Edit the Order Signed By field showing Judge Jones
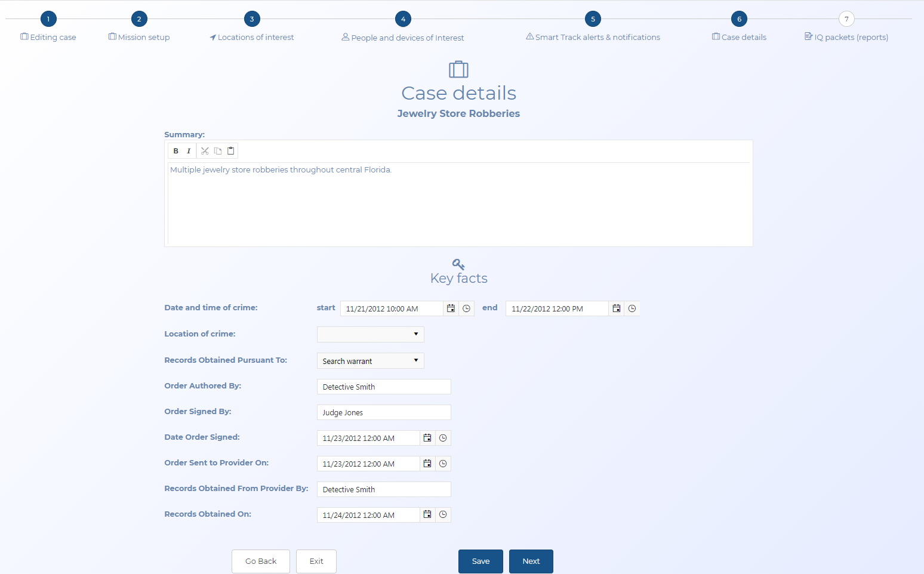 tap(383, 412)
